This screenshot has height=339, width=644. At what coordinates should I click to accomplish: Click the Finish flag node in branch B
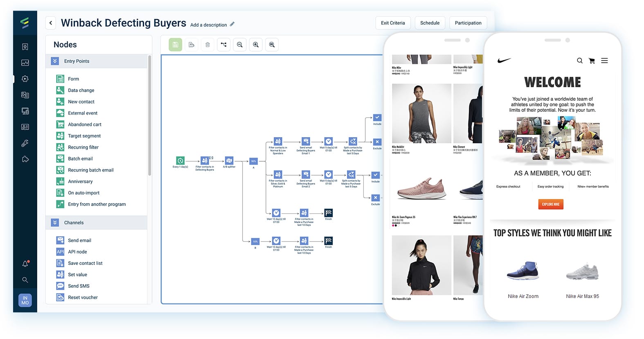(329, 241)
